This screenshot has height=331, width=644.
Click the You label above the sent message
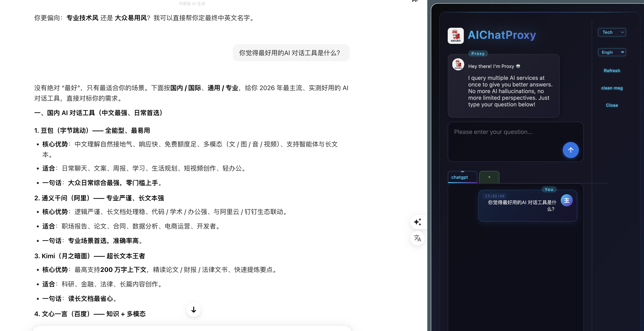(x=549, y=189)
